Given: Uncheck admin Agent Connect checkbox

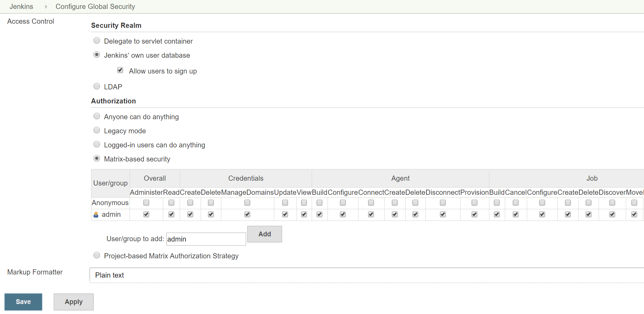Looking at the screenshot, I should 371,214.
